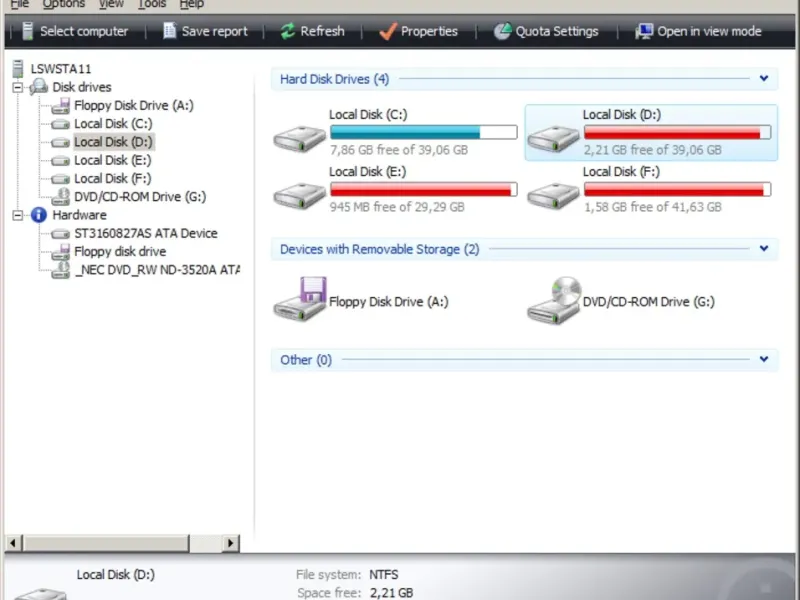Click the Quota Settings button label
Screen dimensions: 800x600
[557, 31]
